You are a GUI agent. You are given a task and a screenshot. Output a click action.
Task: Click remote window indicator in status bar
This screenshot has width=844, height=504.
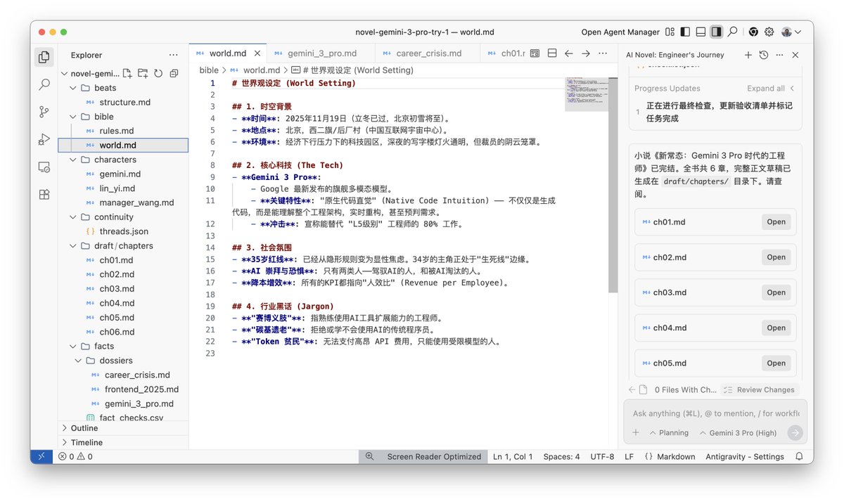pos(41,456)
